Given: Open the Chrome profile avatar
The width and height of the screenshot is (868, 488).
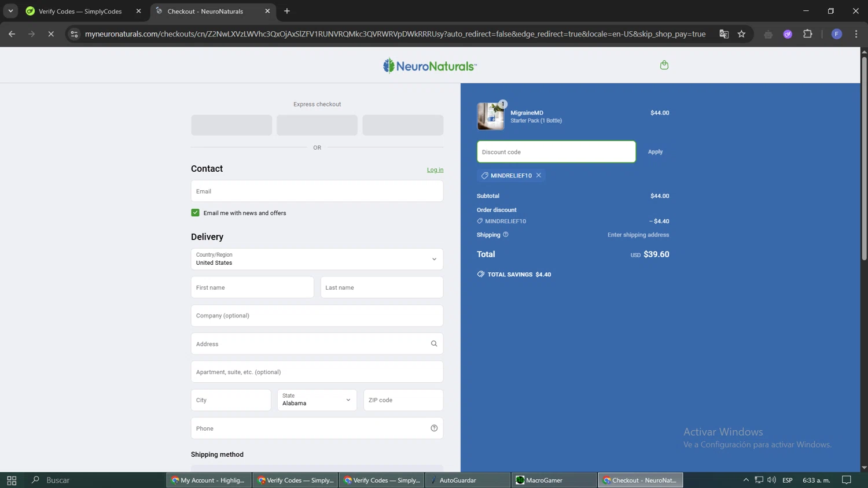Looking at the screenshot, I should (x=837, y=34).
